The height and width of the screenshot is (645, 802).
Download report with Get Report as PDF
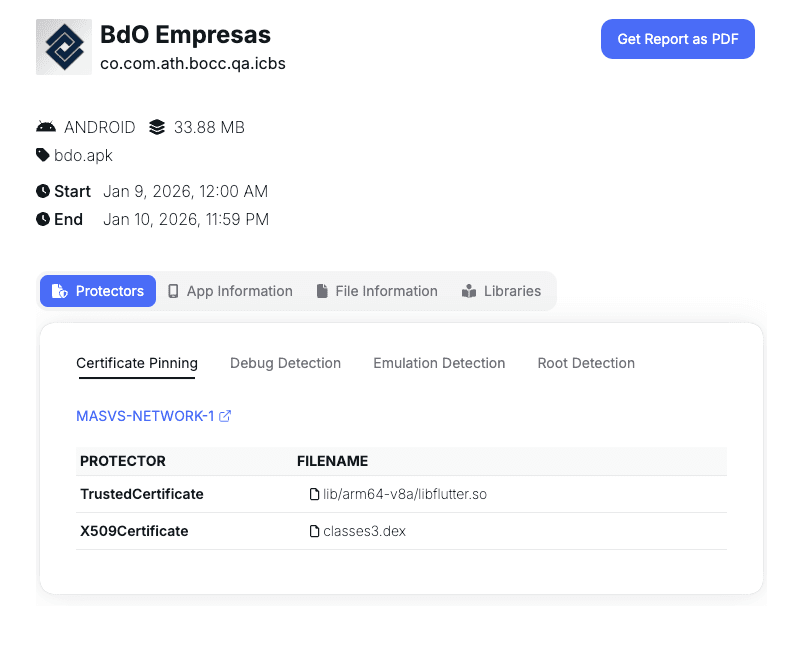(x=677, y=39)
